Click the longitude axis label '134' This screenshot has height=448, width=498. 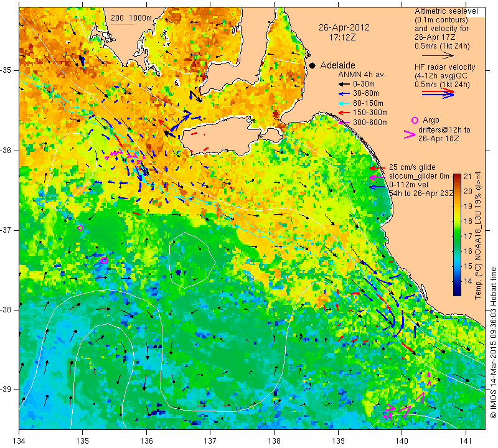19,441
